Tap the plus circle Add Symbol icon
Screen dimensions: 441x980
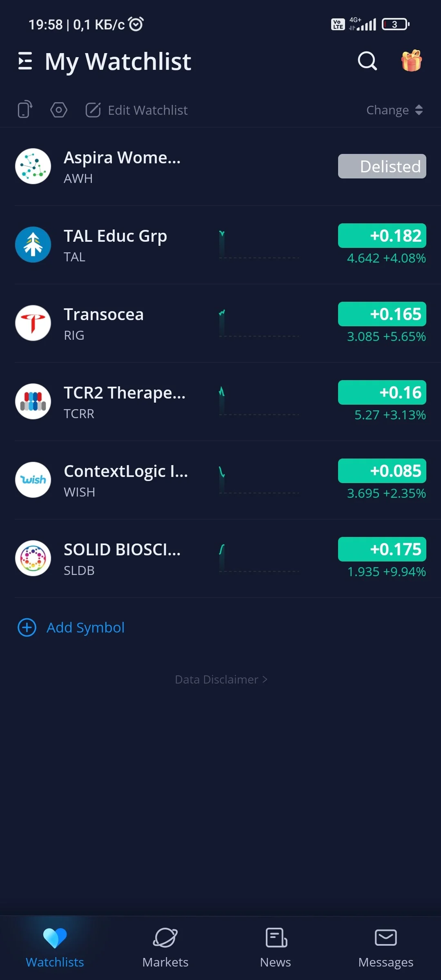click(27, 627)
